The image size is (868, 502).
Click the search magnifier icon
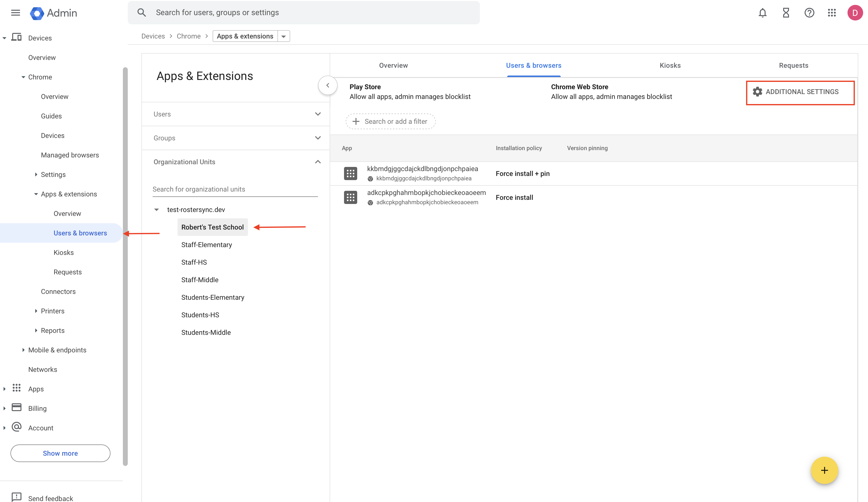(142, 12)
